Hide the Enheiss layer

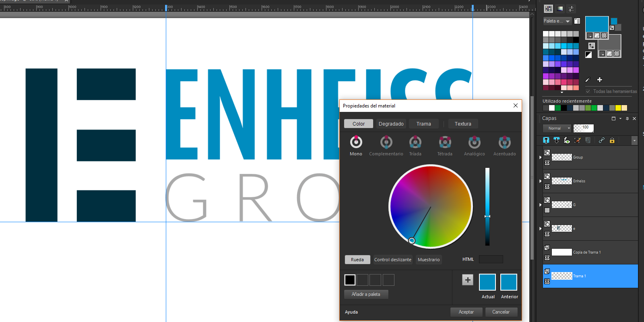point(547,186)
